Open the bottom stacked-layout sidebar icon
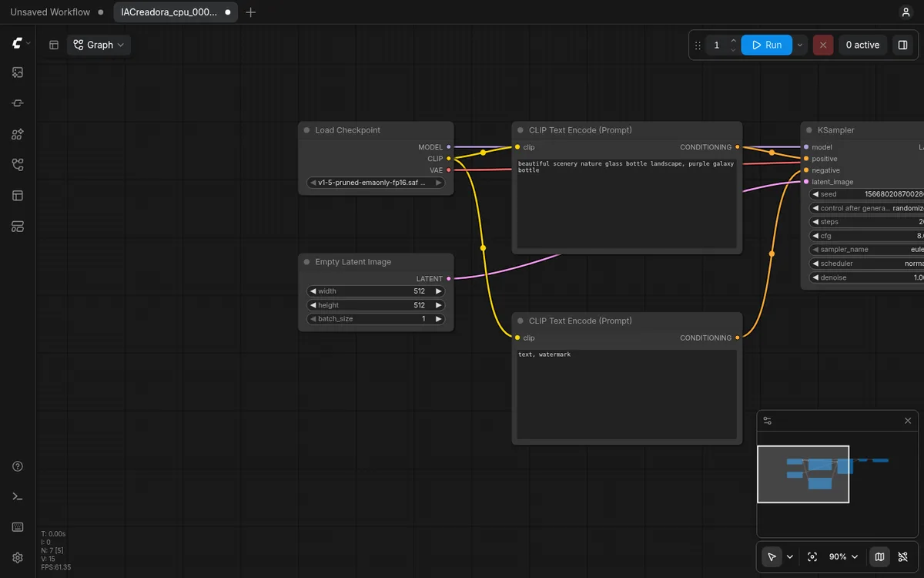 18,227
